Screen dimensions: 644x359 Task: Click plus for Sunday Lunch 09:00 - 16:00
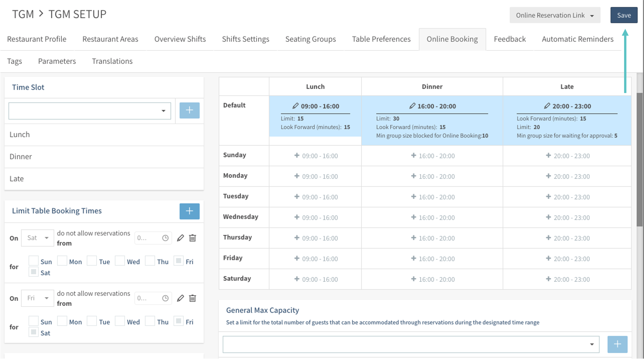[x=297, y=156]
